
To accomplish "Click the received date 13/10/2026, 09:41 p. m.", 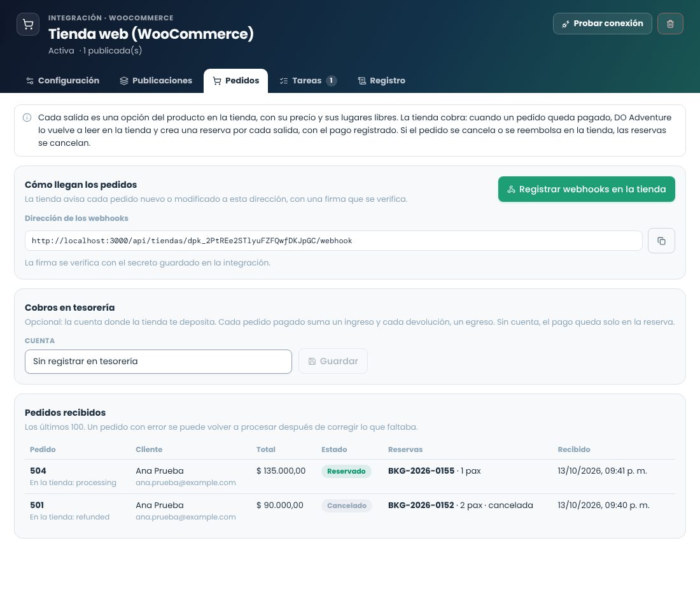I will click(x=602, y=470).
